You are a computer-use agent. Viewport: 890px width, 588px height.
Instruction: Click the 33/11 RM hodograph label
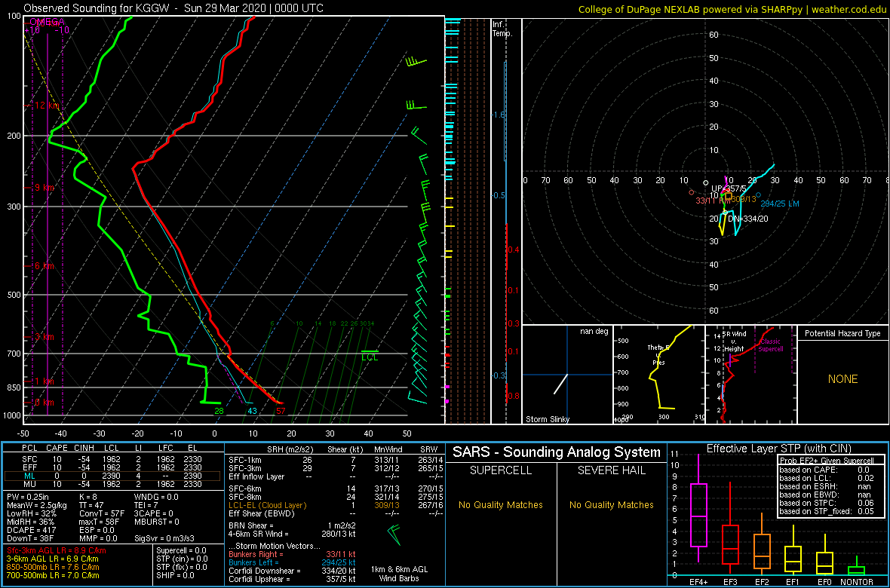(x=713, y=201)
